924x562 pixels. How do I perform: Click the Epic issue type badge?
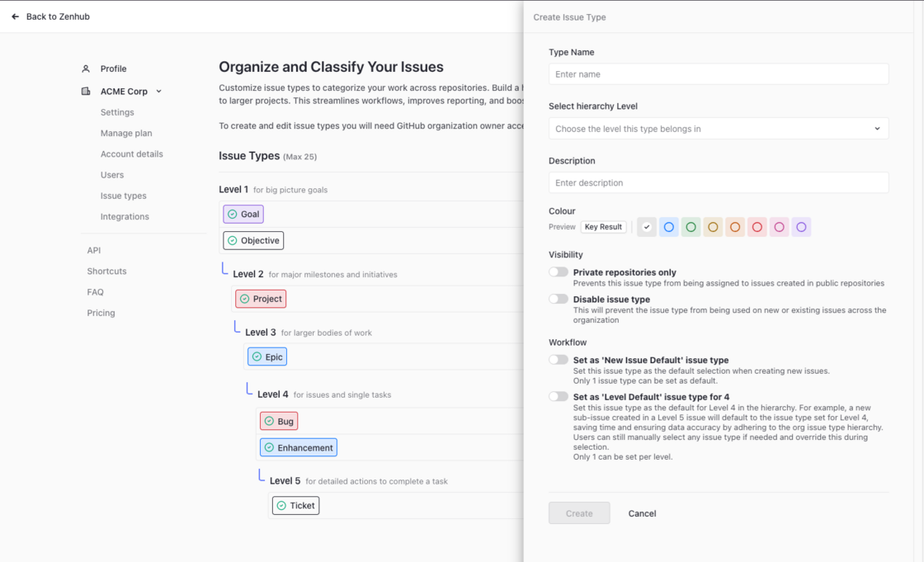[x=267, y=357]
